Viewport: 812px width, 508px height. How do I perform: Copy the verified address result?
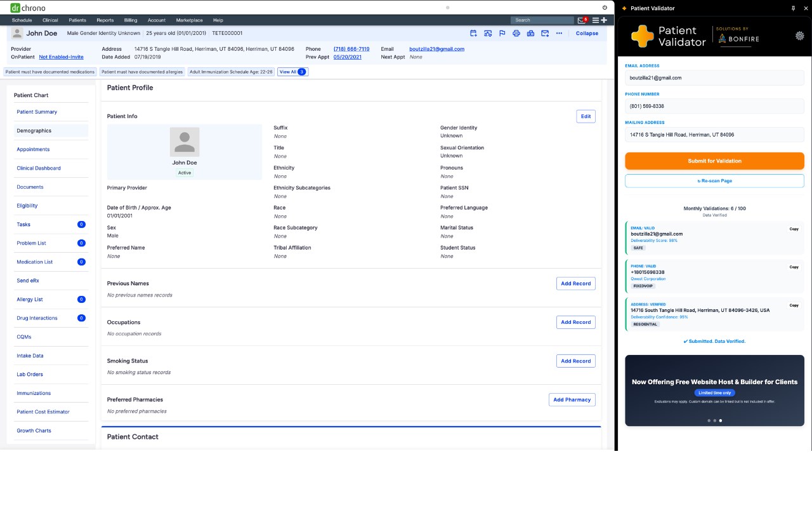click(x=794, y=305)
